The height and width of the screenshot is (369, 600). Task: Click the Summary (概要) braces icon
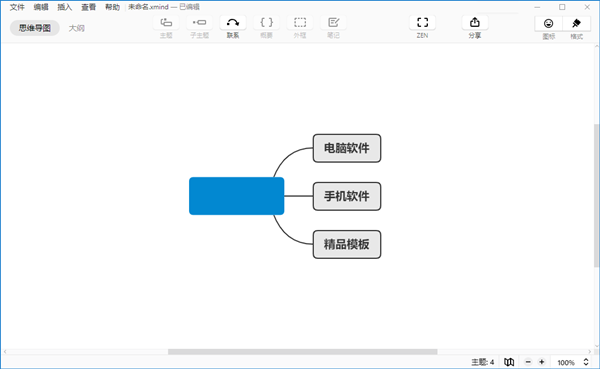pyautogui.click(x=266, y=23)
